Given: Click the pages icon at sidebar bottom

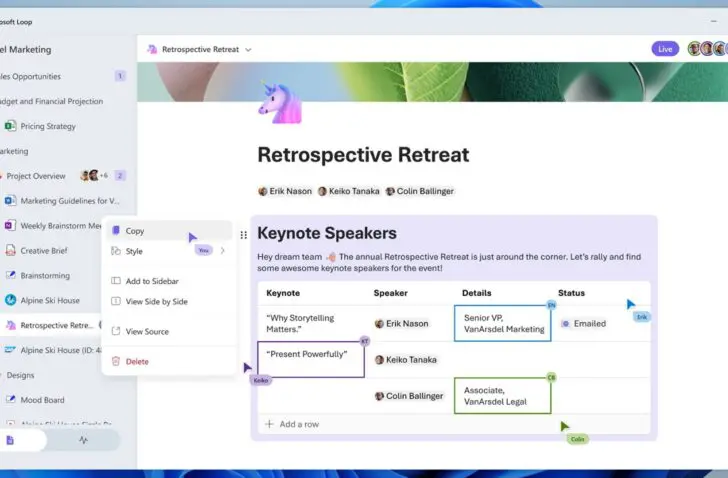Looking at the screenshot, I should [10, 440].
